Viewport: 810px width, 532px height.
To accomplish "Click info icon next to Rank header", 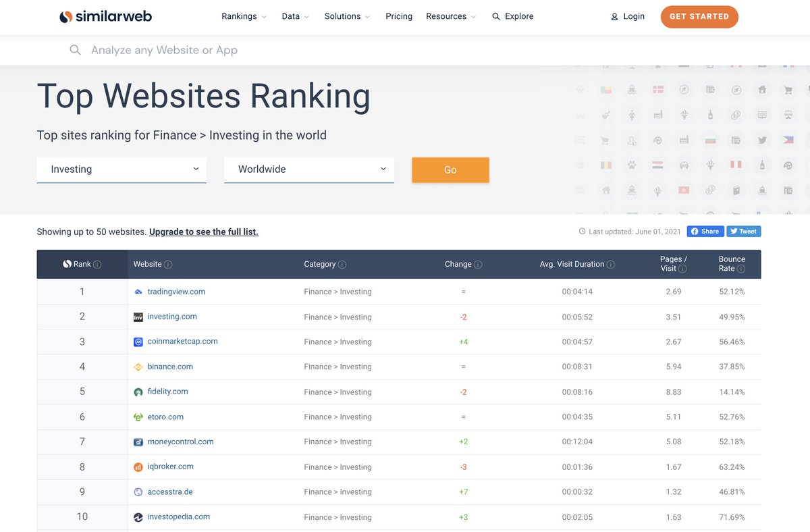I will 97,265.
